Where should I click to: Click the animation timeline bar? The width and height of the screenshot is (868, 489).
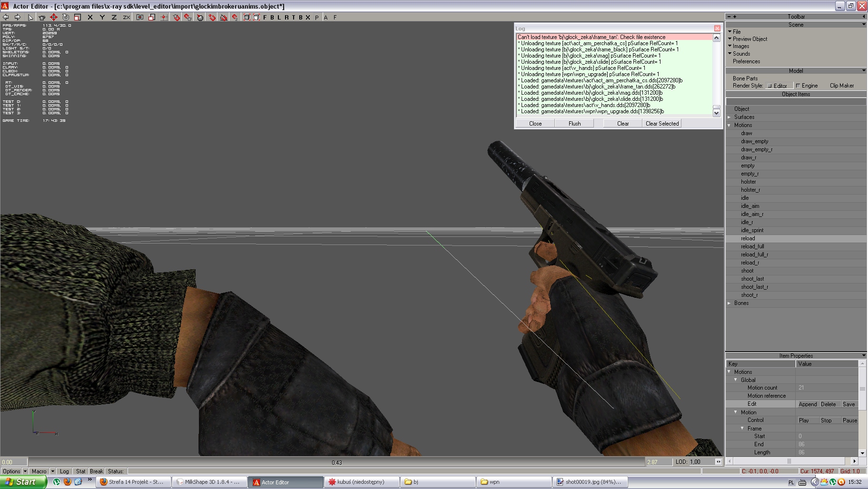(x=336, y=462)
